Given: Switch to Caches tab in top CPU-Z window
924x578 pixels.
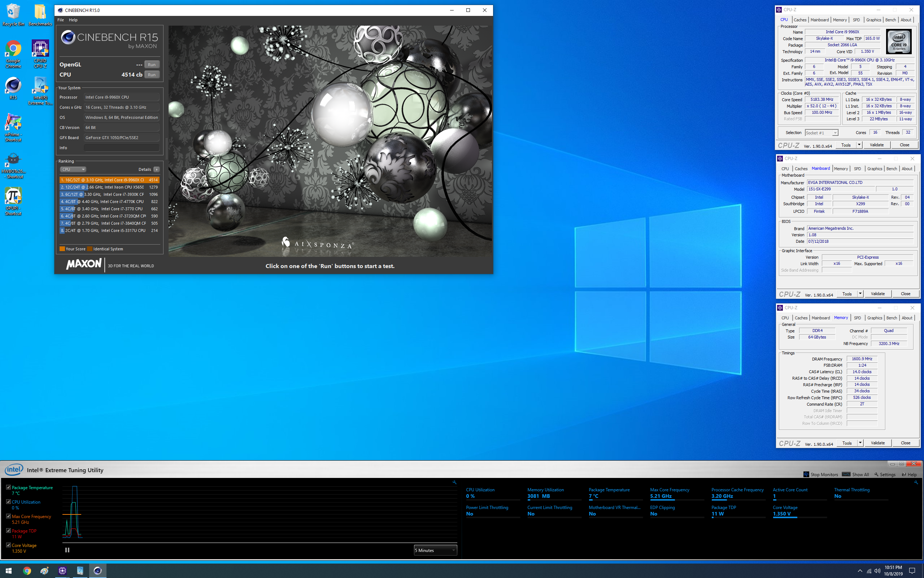Looking at the screenshot, I should coord(800,20).
